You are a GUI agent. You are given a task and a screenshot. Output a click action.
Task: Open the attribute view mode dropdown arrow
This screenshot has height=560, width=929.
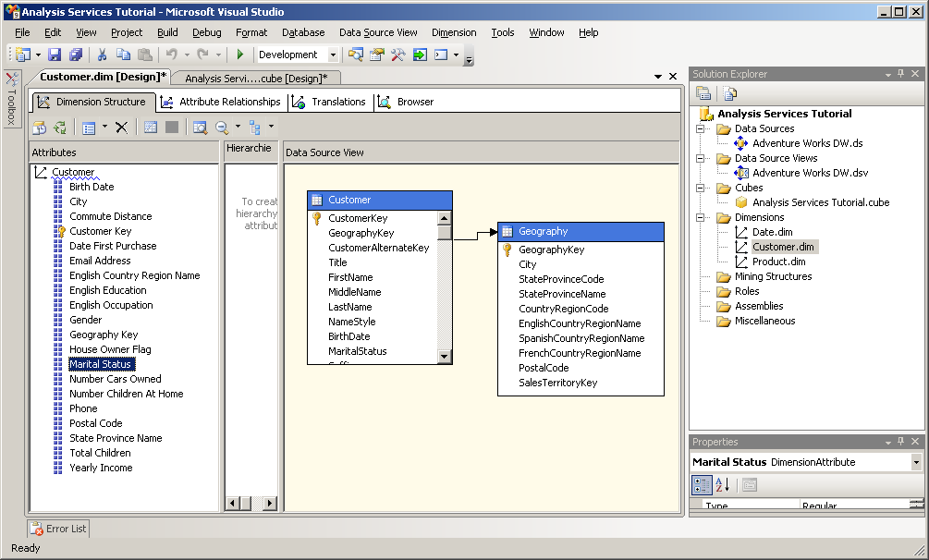104,127
